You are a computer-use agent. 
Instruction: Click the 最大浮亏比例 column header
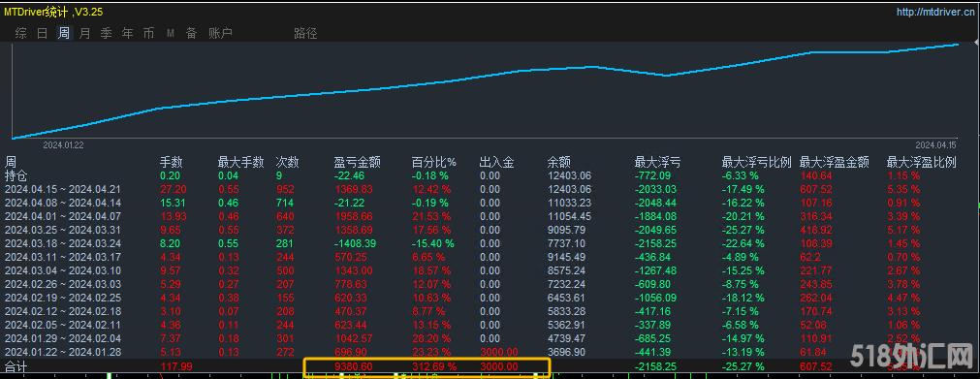tap(757, 163)
